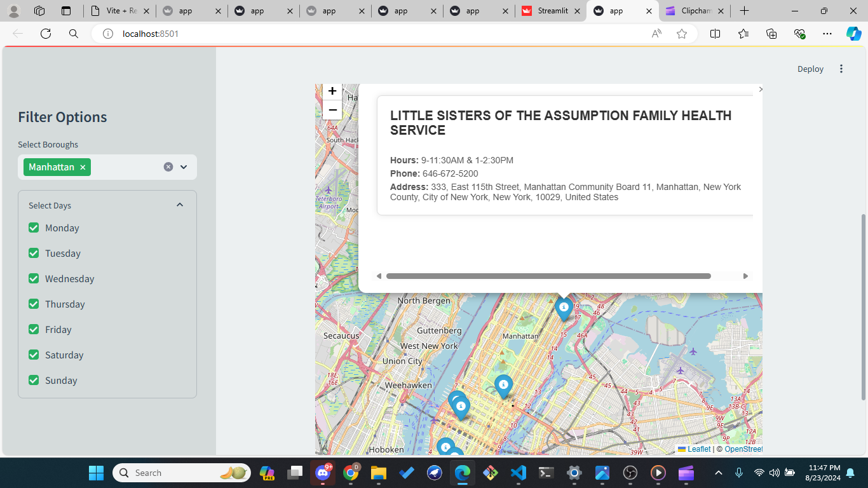Open the tab actions menu icon
The height and width of the screenshot is (488, 868).
tap(66, 11)
